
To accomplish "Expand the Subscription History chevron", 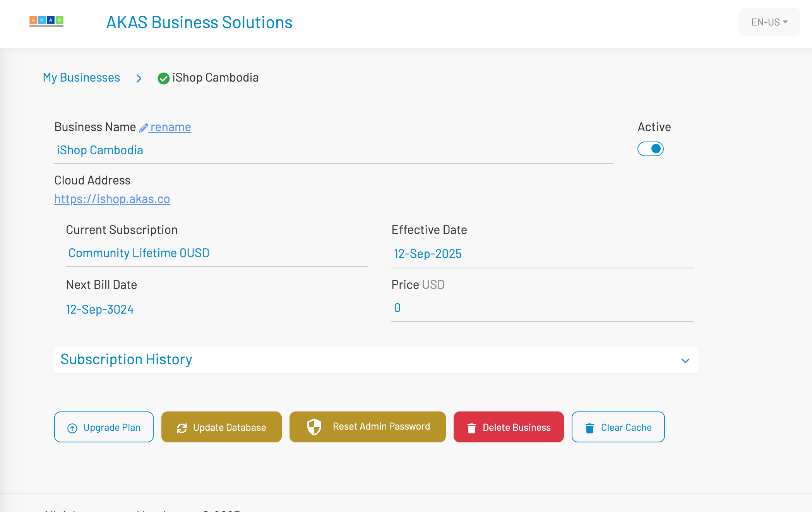I will (x=685, y=361).
